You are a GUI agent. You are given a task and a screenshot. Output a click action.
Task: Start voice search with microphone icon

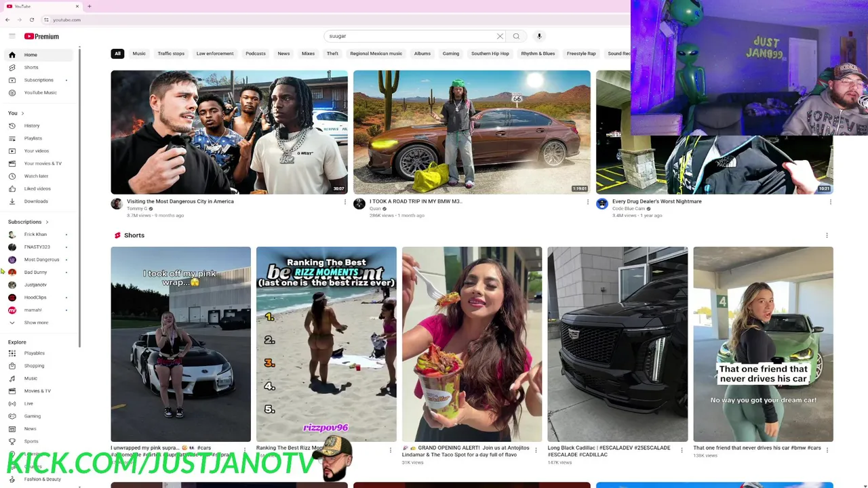(539, 36)
